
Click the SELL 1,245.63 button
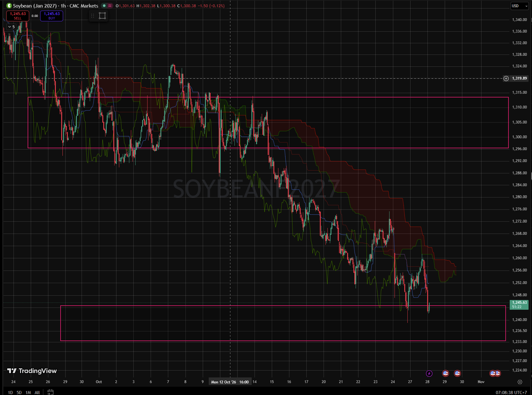(18, 16)
